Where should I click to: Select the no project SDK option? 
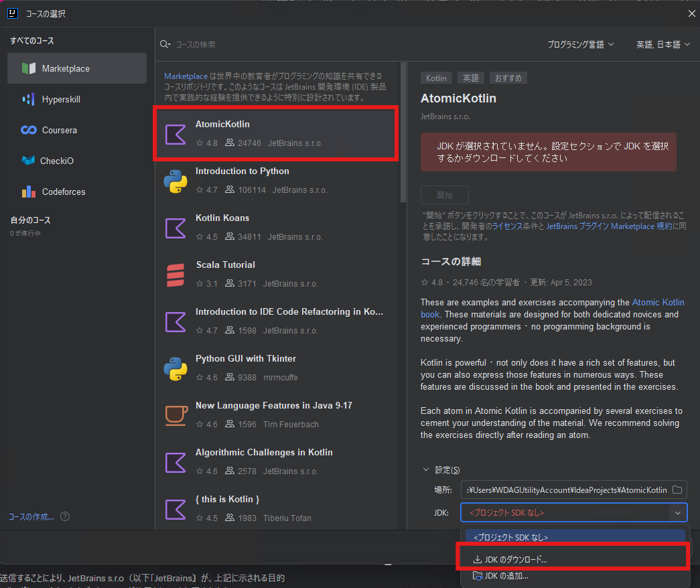(510, 537)
